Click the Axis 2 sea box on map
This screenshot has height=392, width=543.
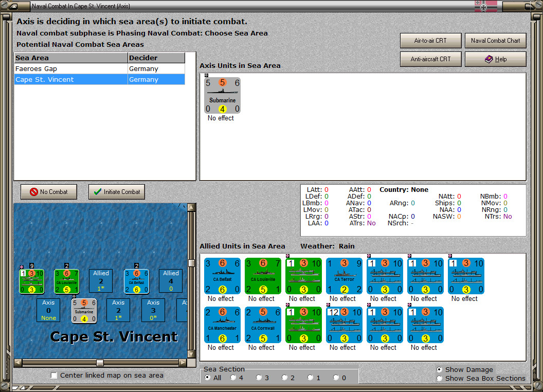click(118, 310)
